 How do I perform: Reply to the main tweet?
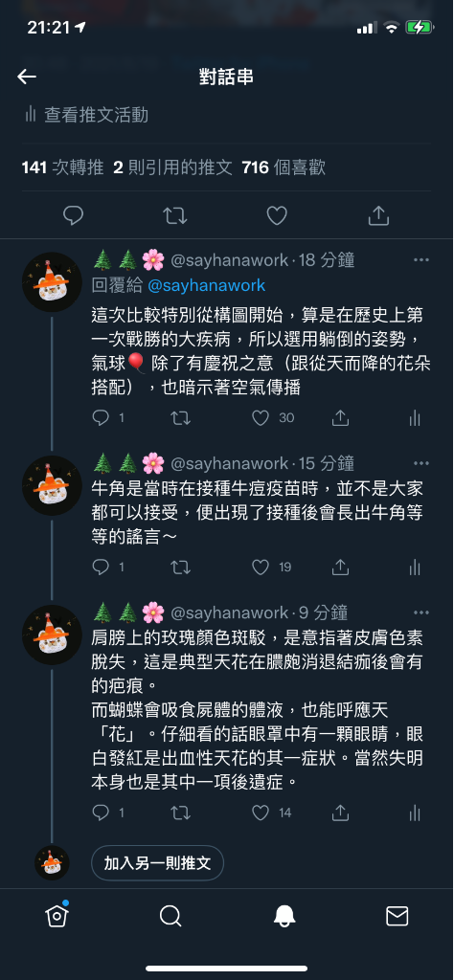73,215
